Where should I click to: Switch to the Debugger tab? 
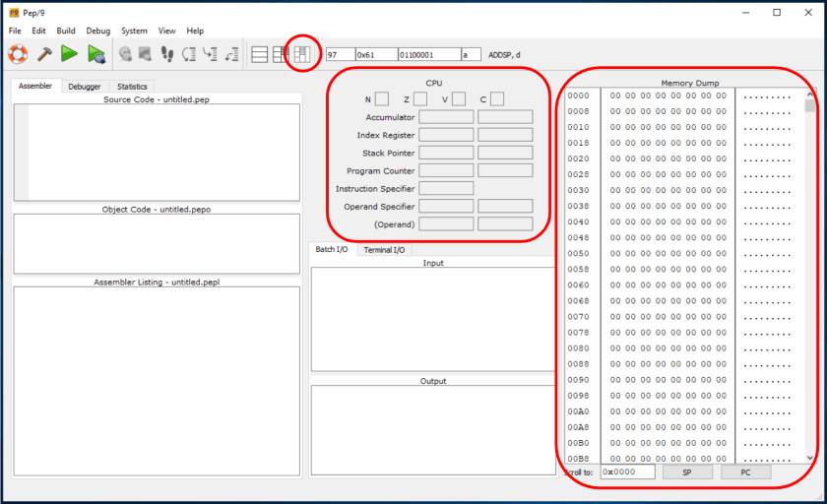click(85, 87)
